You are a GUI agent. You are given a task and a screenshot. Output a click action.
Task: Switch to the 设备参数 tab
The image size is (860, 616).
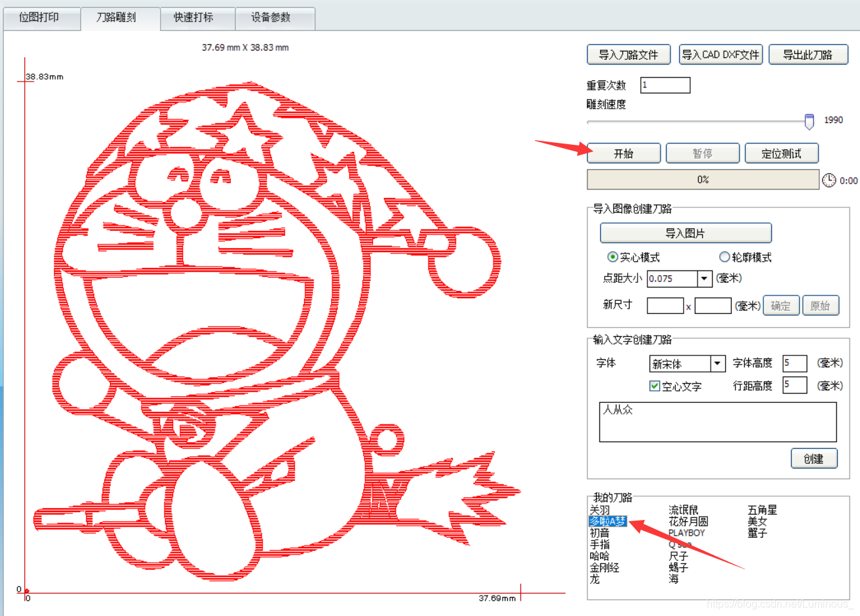pos(275,18)
